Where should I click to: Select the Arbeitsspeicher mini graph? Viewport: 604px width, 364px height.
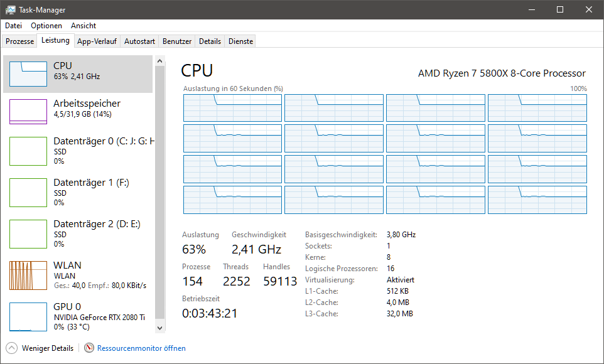(x=28, y=112)
